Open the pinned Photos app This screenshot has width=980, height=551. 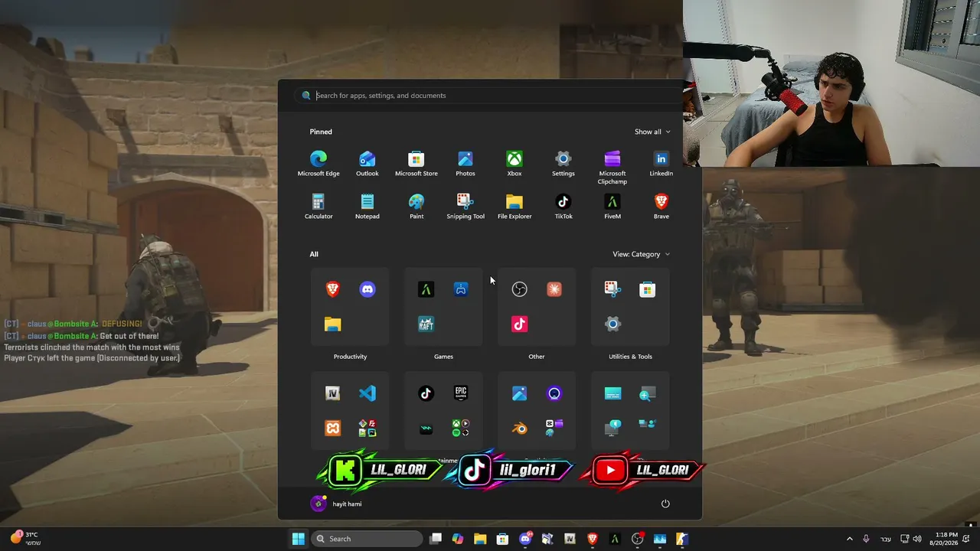pyautogui.click(x=465, y=163)
